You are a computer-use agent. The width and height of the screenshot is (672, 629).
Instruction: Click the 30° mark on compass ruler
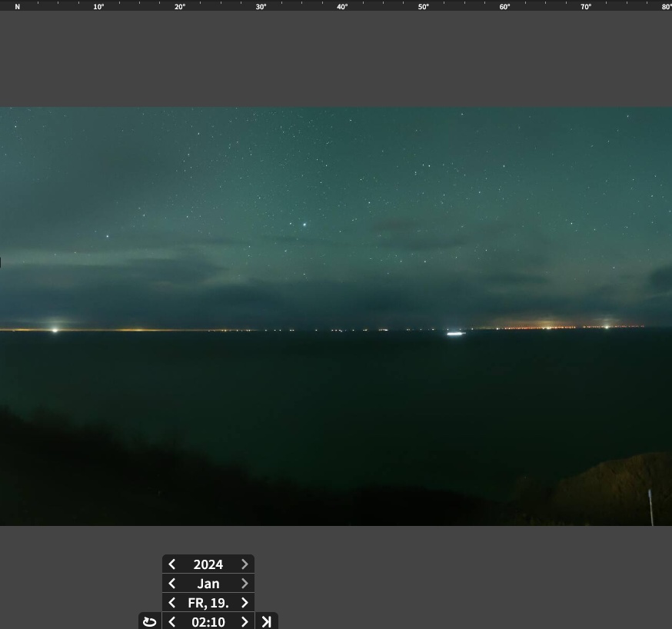[x=261, y=7]
